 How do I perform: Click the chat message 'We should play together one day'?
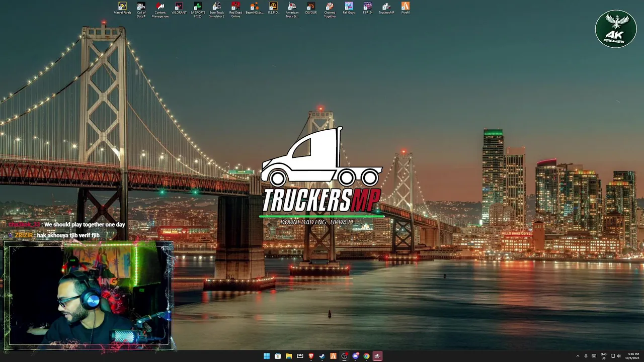(85, 225)
